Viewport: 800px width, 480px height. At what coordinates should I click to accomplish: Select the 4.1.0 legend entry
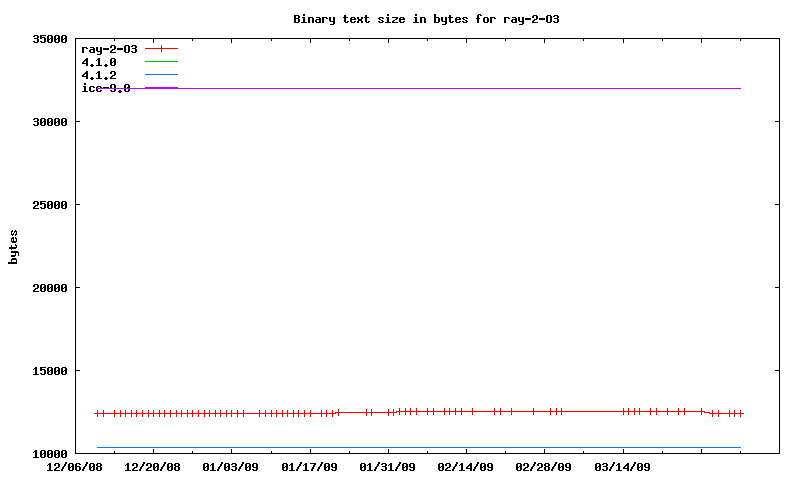(99, 62)
